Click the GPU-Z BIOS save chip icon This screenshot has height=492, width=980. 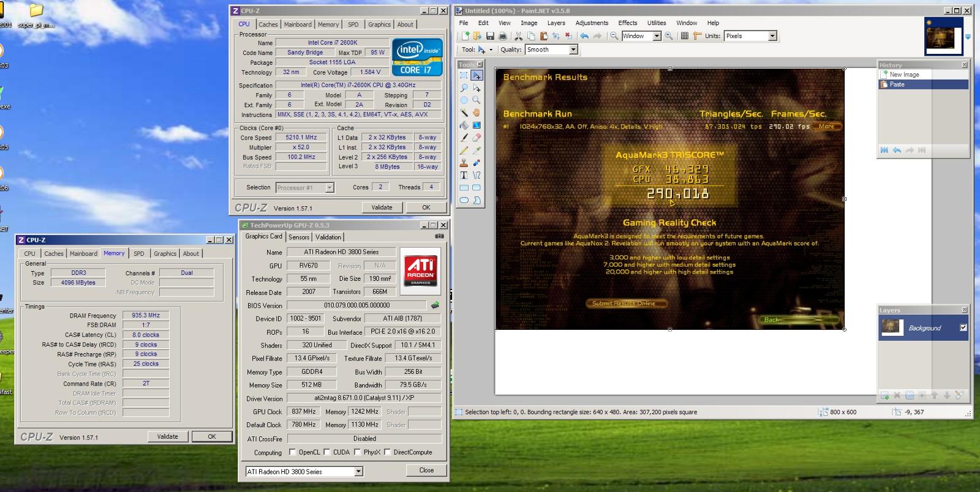(435, 305)
